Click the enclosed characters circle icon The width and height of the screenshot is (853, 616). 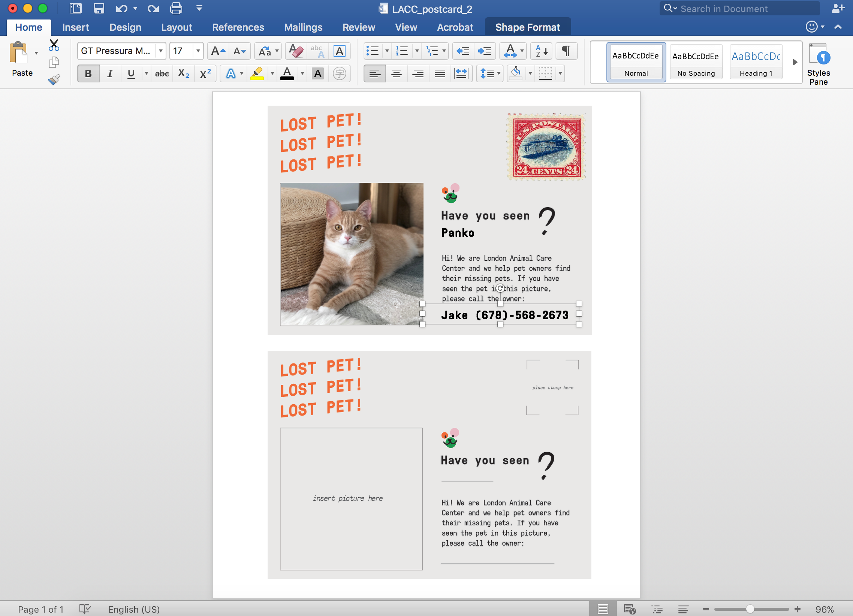point(339,73)
